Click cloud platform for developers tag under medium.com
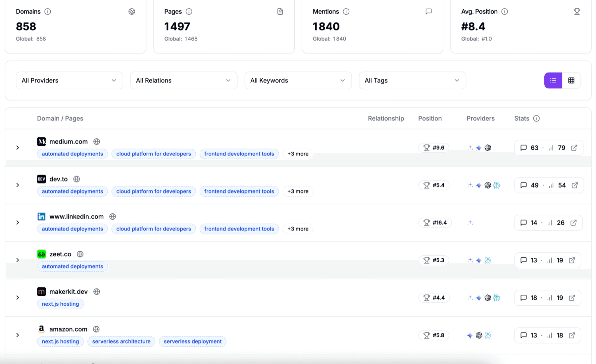 coord(154,154)
